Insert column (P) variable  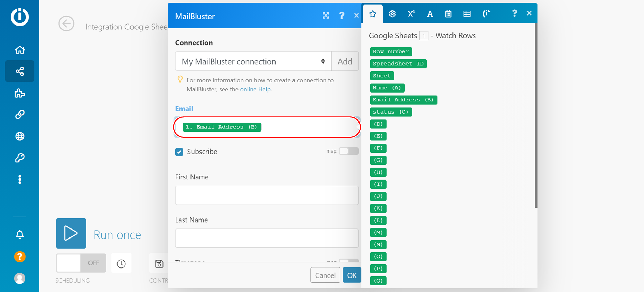tap(378, 269)
